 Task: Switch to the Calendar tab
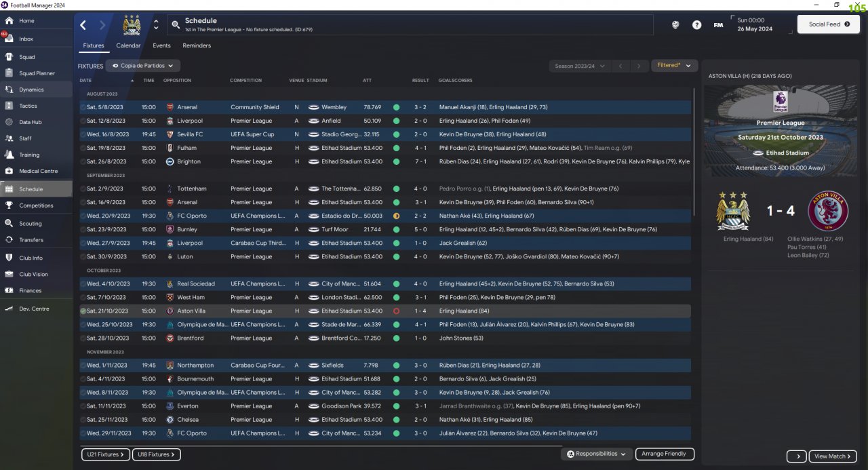(x=128, y=45)
